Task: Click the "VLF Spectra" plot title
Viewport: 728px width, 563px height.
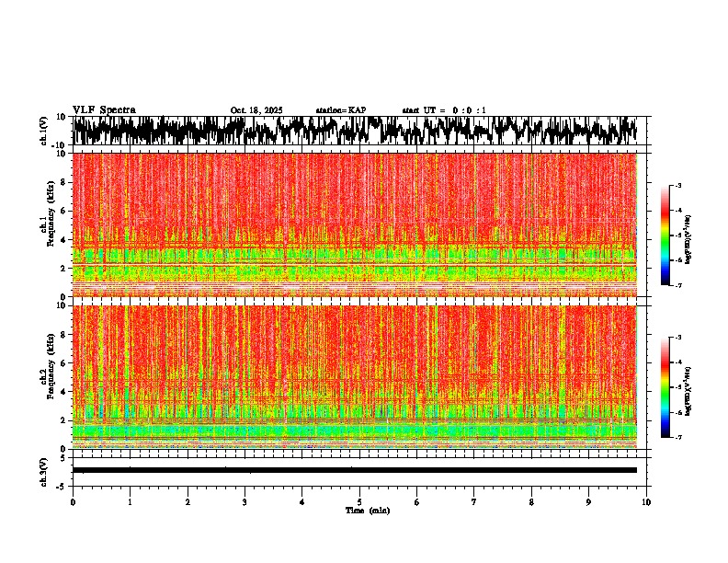Action: coord(104,110)
